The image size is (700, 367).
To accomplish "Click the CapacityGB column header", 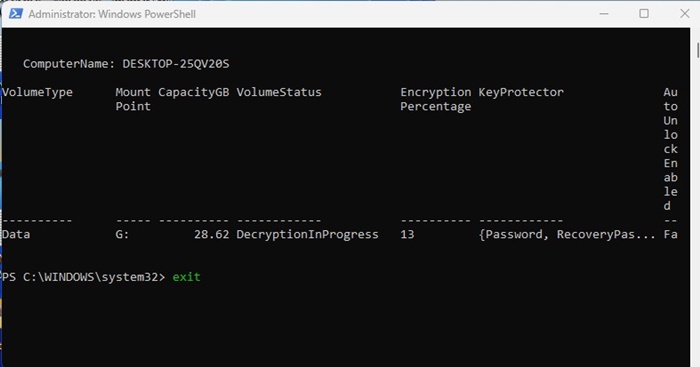I will [x=194, y=92].
